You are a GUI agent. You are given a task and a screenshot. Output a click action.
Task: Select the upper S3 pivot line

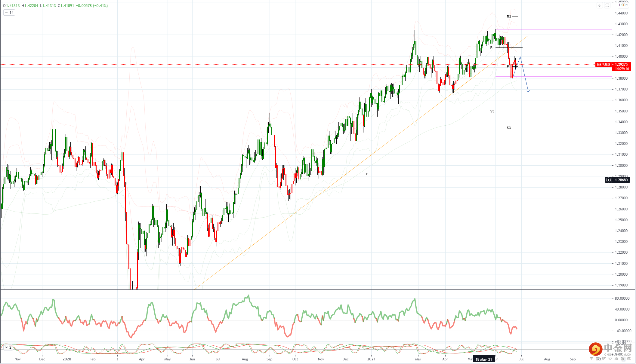click(508, 111)
